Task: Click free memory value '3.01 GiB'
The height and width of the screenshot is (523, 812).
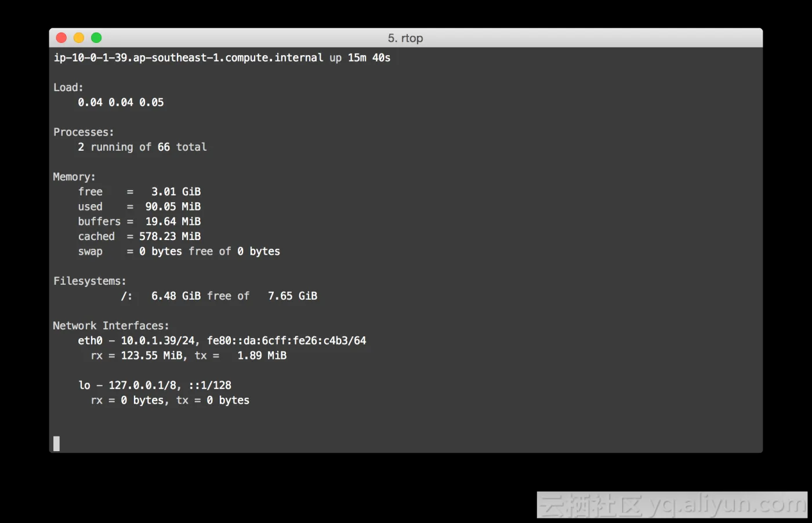Action: 176,192
